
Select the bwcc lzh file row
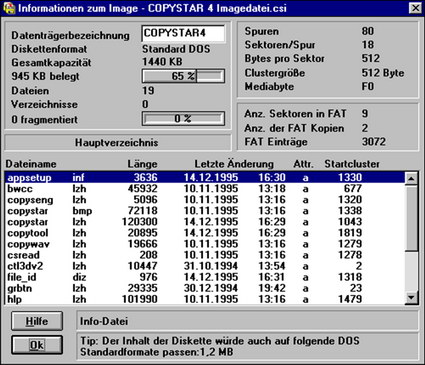204,189
